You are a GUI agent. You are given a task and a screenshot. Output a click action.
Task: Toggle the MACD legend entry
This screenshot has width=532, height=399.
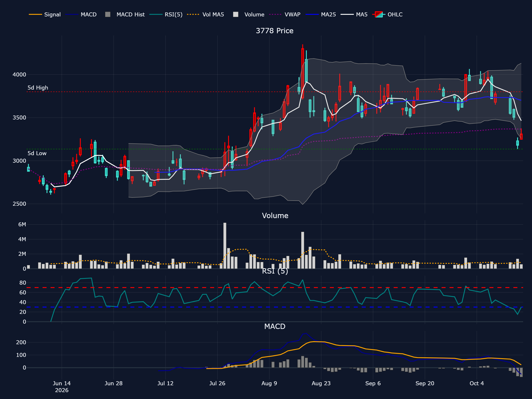(x=81, y=14)
